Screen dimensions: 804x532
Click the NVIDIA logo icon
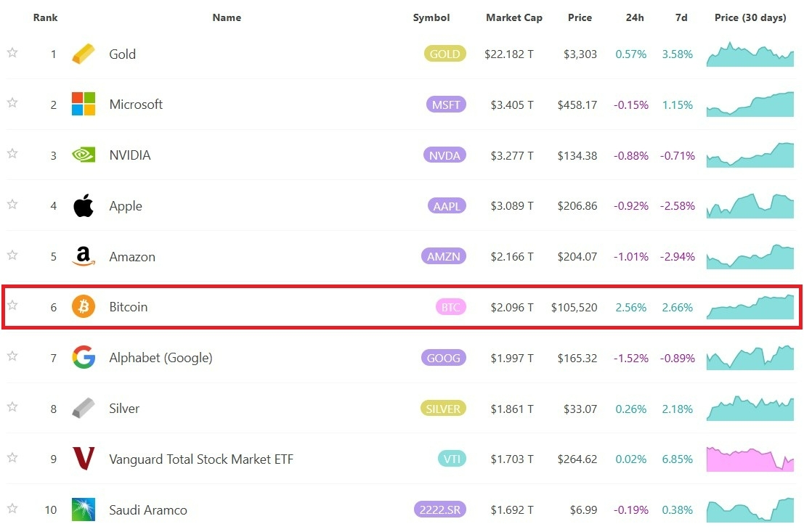[83, 155]
